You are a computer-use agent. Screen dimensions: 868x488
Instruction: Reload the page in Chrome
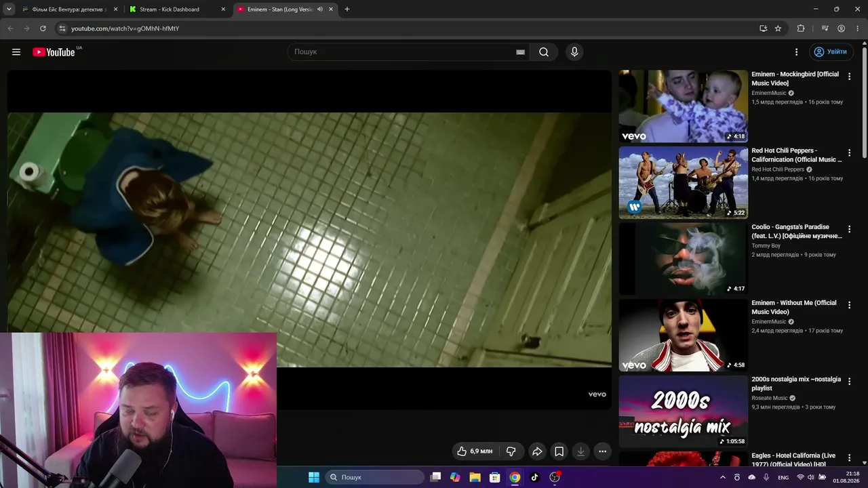[x=43, y=28]
